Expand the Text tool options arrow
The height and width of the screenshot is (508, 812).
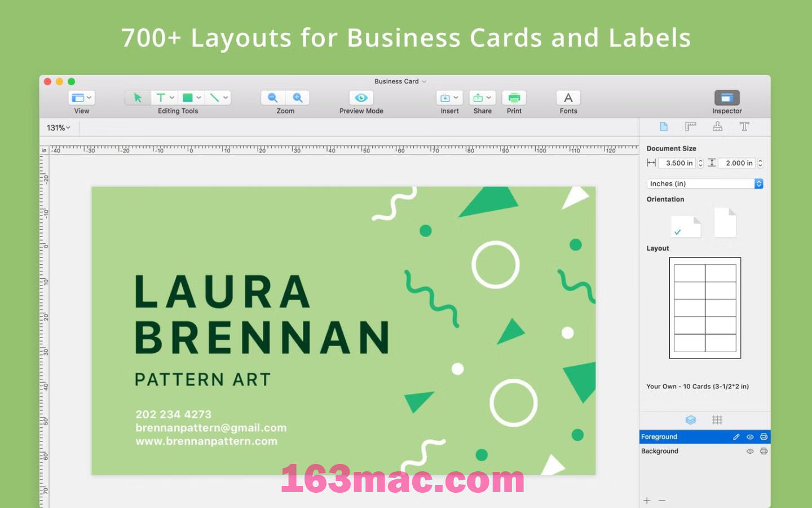coord(172,98)
